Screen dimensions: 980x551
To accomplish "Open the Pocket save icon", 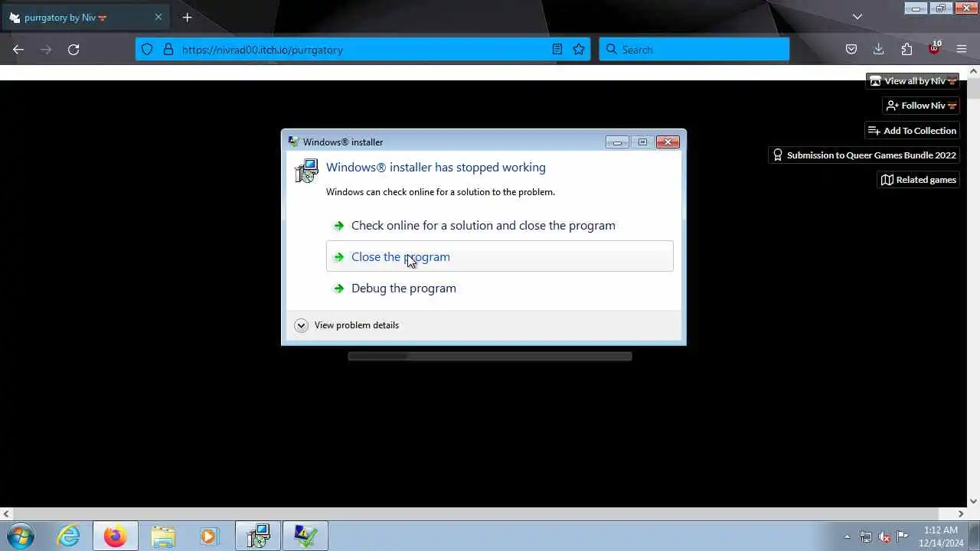I will pyautogui.click(x=851, y=50).
